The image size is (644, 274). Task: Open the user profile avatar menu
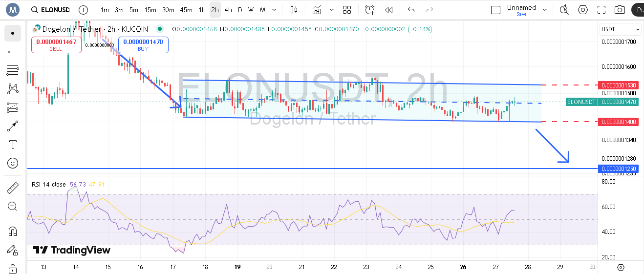click(13, 9)
